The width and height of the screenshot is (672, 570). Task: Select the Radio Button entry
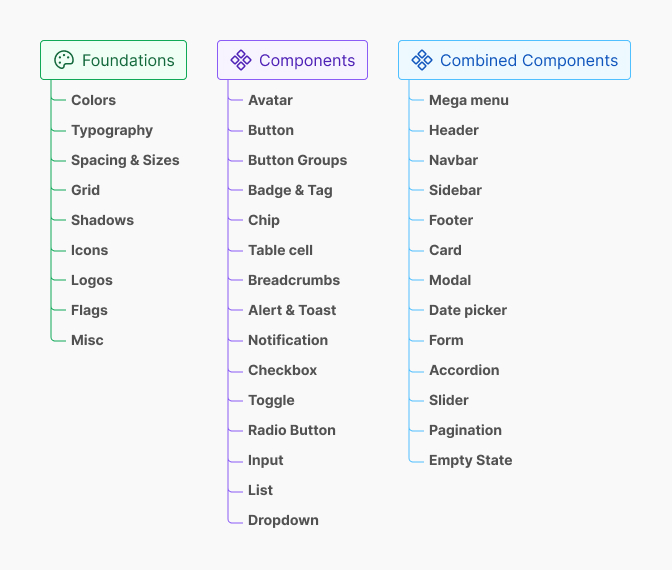click(291, 430)
